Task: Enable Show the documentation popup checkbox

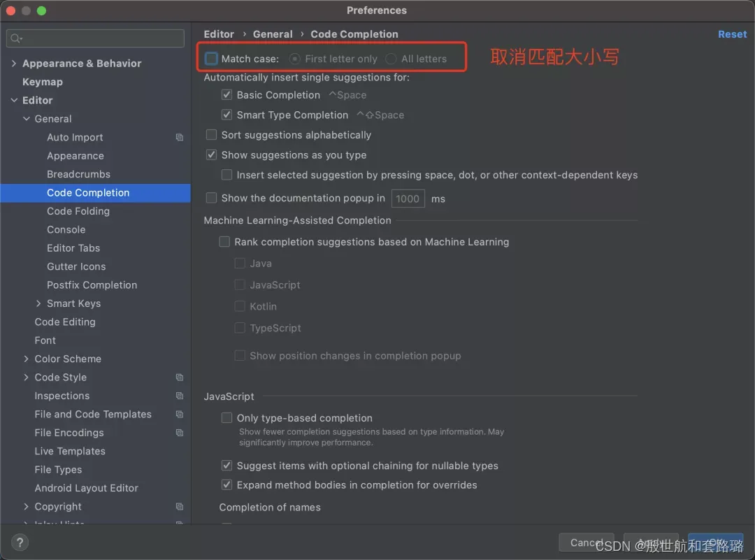Action: pyautogui.click(x=211, y=198)
